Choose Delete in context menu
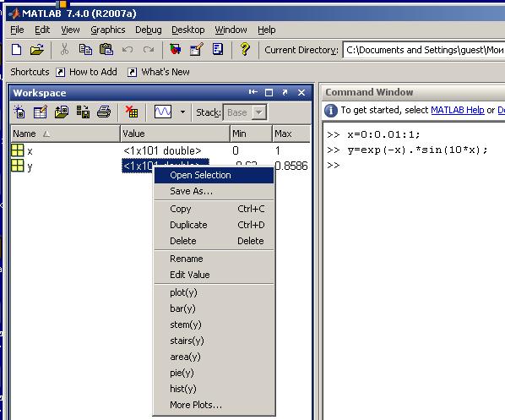Viewport: 505px width, 420px height. 214,241
